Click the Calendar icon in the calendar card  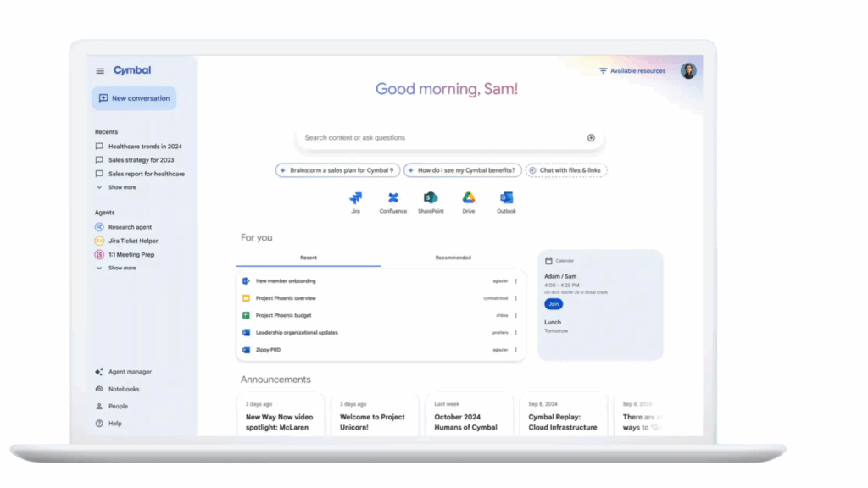(x=548, y=261)
